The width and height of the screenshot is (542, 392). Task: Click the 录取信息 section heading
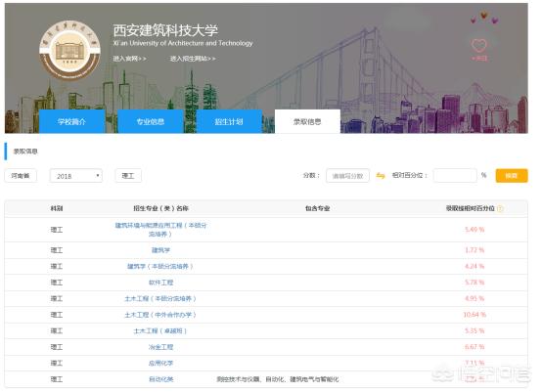pos(25,152)
